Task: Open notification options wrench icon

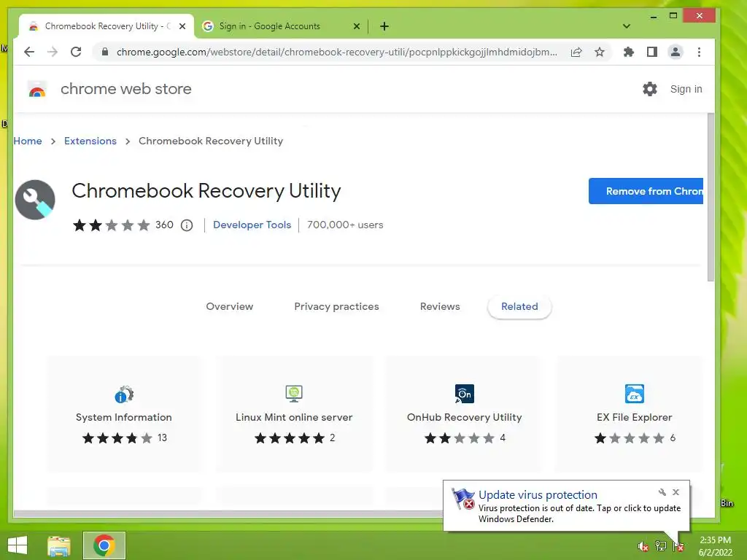Action: coord(662,492)
